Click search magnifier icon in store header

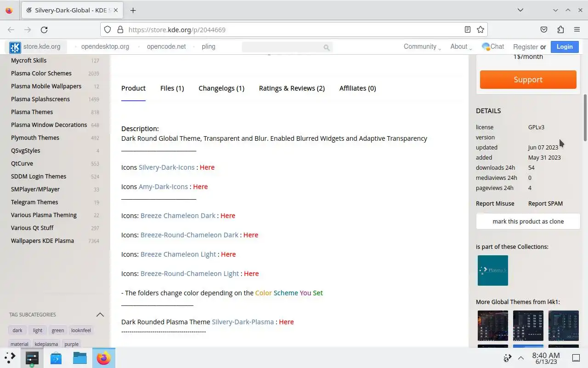tap(327, 47)
